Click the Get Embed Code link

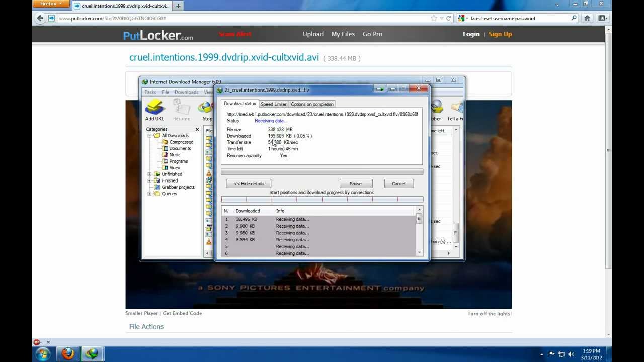[x=182, y=313]
